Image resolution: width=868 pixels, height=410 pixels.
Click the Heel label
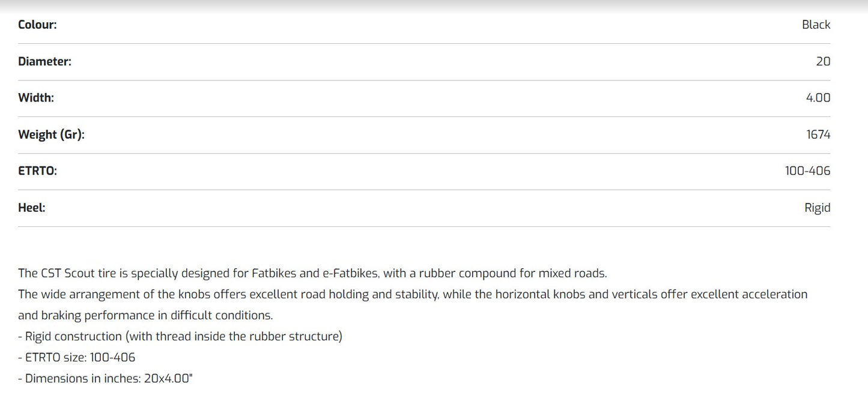32,208
